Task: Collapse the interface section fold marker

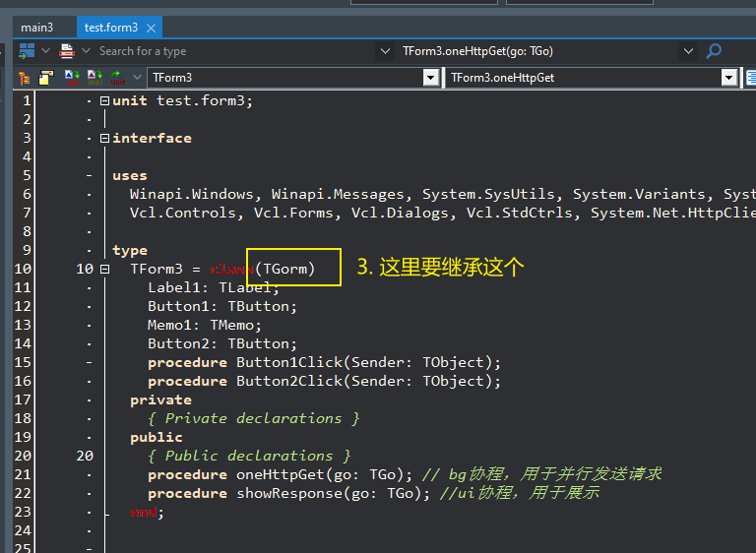Action: [x=104, y=139]
